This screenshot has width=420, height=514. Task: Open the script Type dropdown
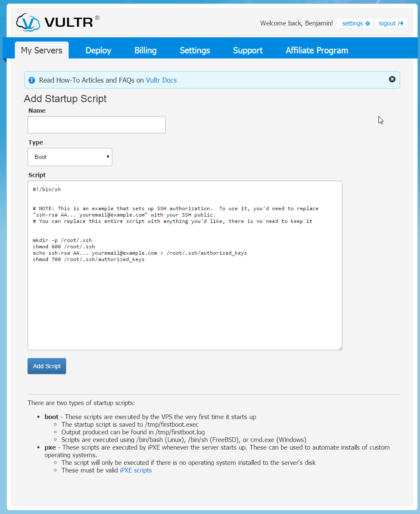coord(70,157)
